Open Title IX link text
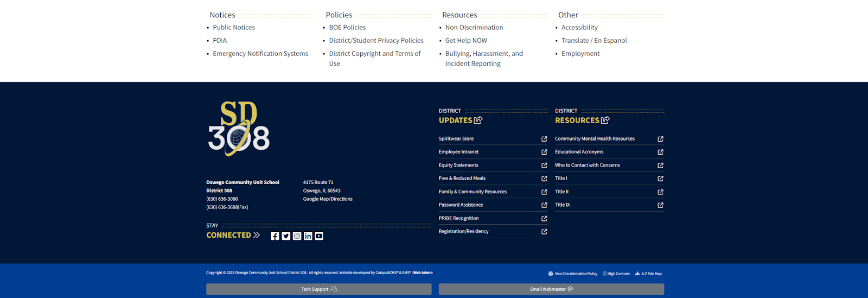The width and height of the screenshot is (868, 298). [562, 205]
